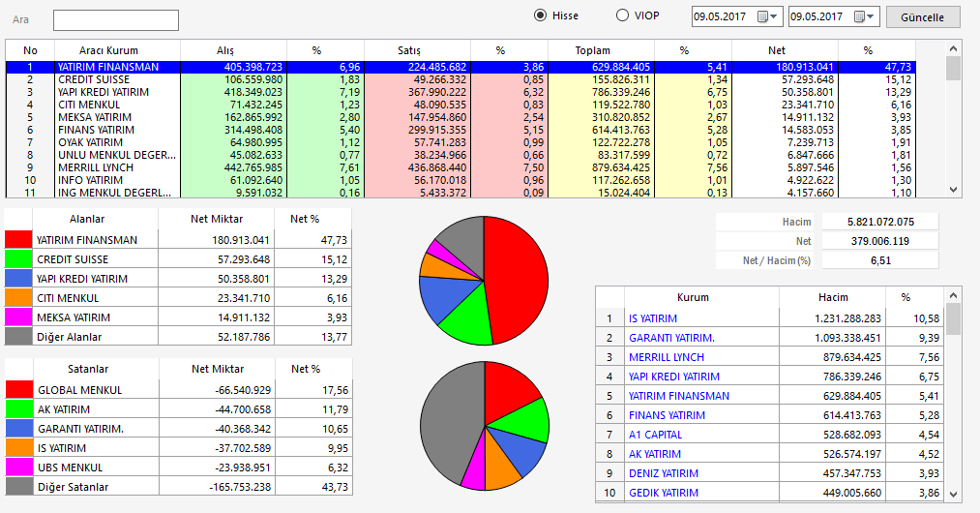
Task: Click the red swatch beside GLOBAL MENKUL
Action: pyautogui.click(x=18, y=390)
